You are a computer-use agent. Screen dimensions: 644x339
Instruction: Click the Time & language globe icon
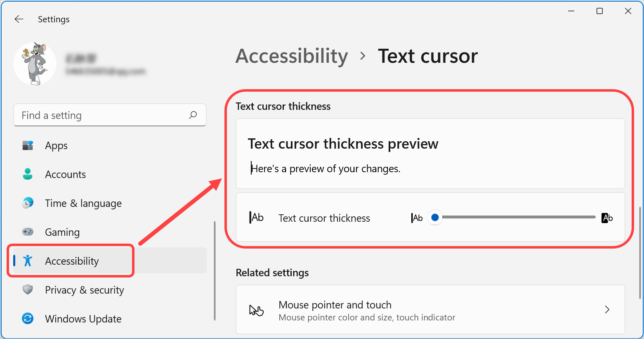point(28,203)
